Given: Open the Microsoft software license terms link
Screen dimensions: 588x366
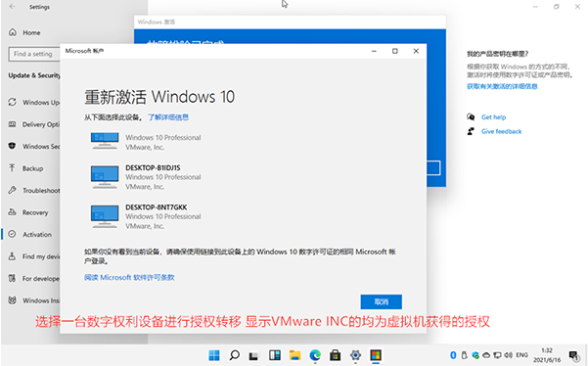Looking at the screenshot, I should pos(129,278).
